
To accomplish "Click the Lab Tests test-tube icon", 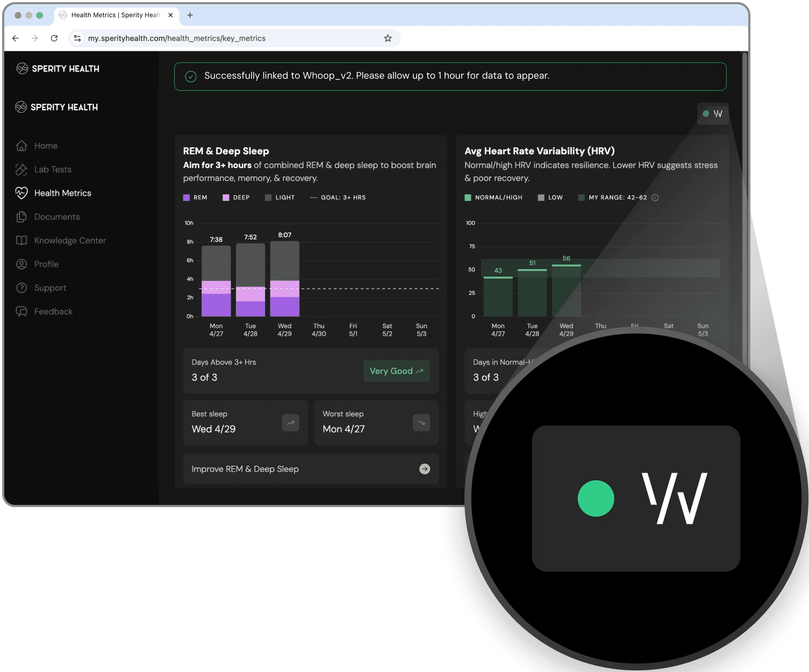I will coord(22,169).
